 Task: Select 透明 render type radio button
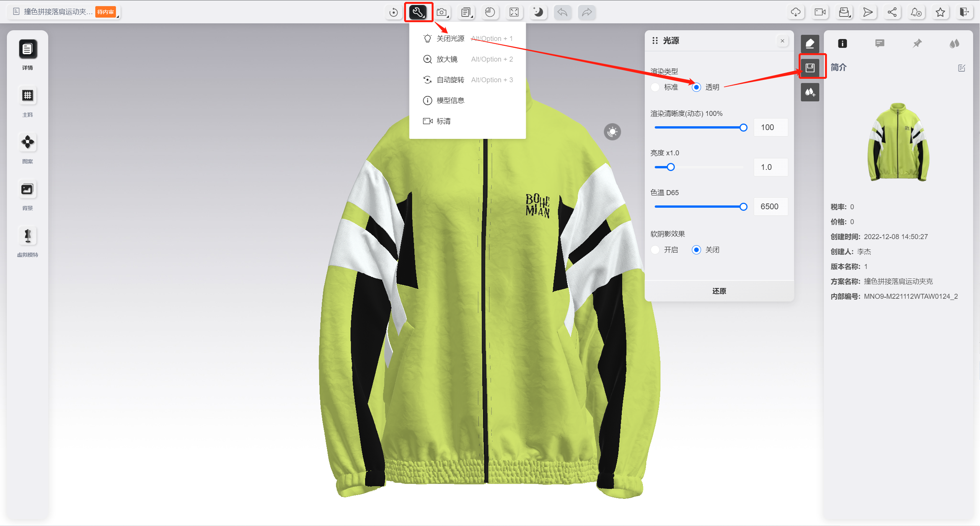696,87
